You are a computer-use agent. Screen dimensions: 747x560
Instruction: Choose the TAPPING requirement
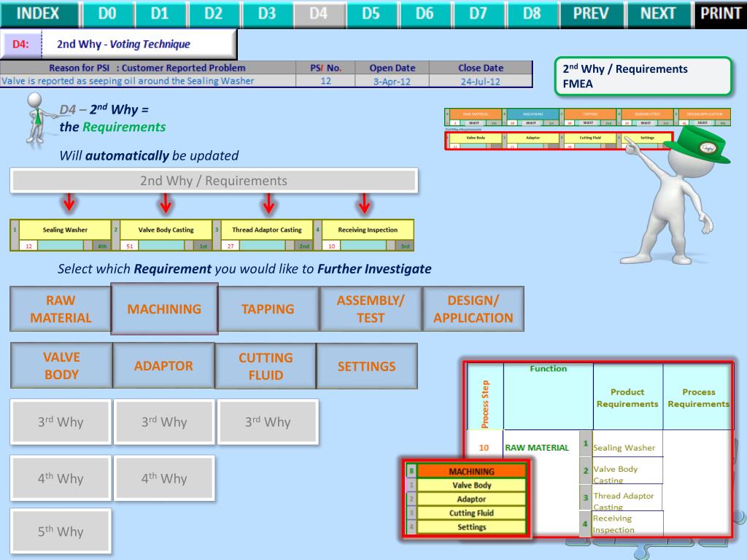[x=268, y=308]
